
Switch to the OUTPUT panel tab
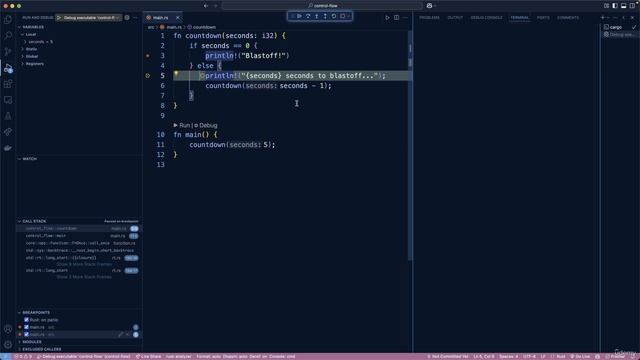(455, 18)
